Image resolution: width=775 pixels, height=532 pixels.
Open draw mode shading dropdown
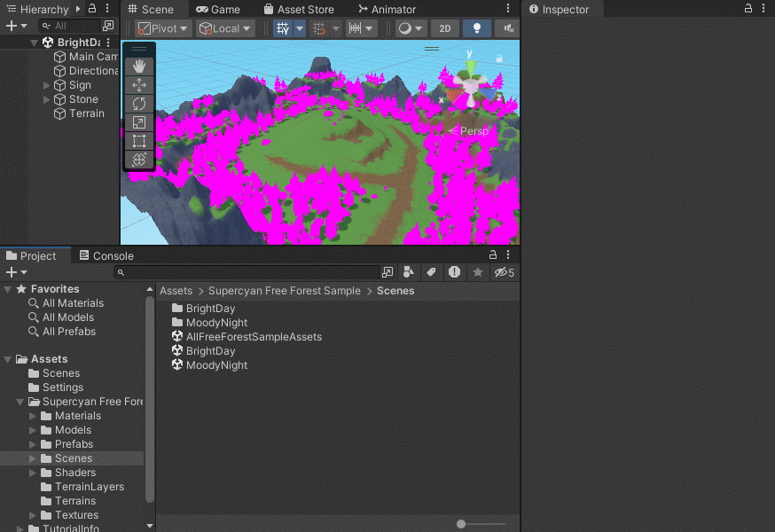point(411,28)
